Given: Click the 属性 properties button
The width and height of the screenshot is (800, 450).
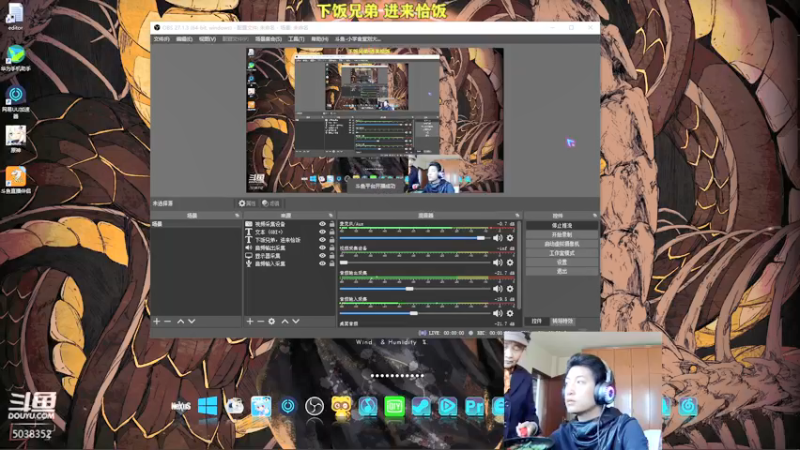Looking at the screenshot, I should (247, 204).
